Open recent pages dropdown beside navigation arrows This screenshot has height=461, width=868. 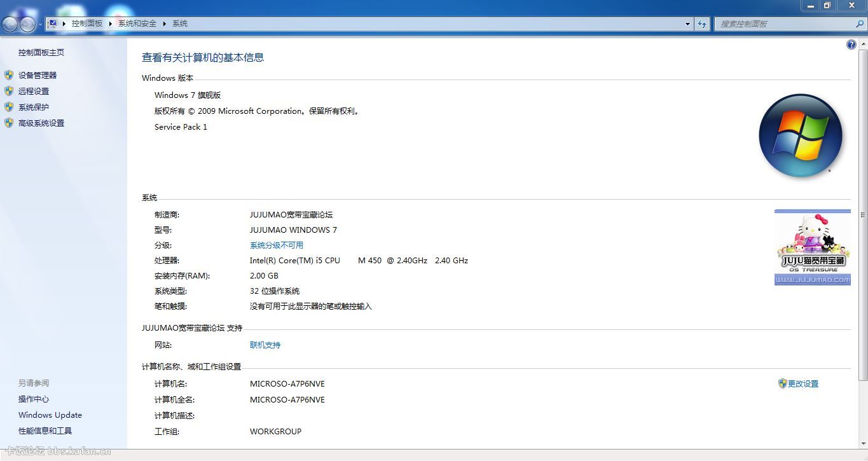coord(41,25)
